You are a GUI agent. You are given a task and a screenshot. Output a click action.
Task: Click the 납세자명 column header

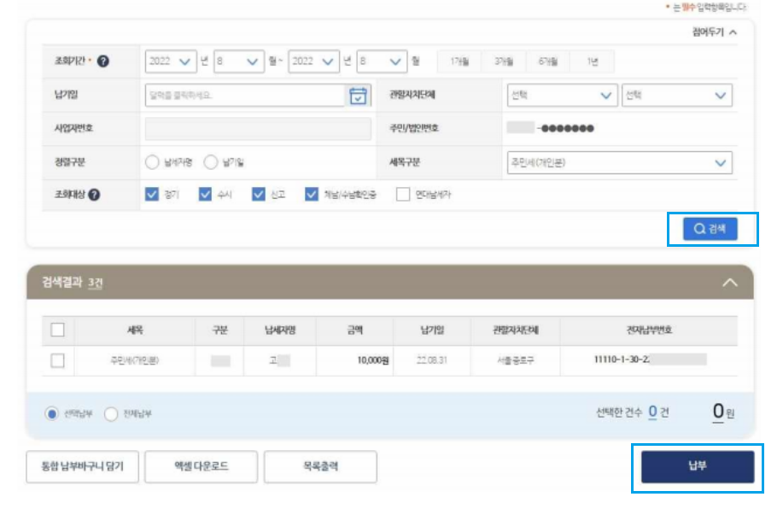(280, 330)
